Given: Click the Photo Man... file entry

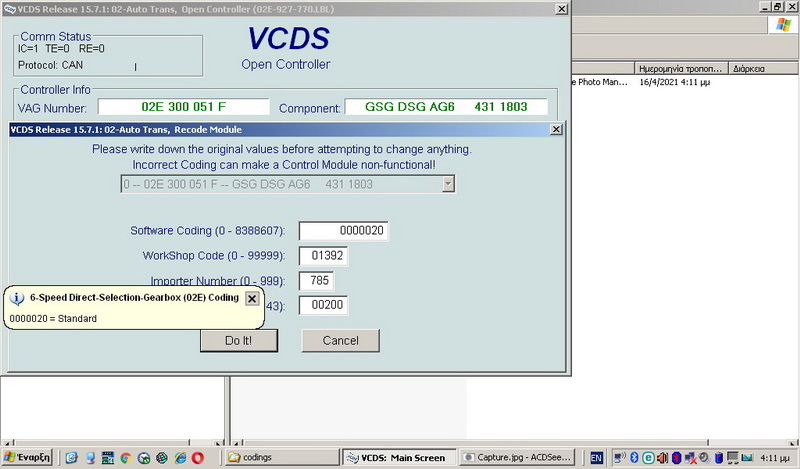Looking at the screenshot, I should tap(600, 82).
